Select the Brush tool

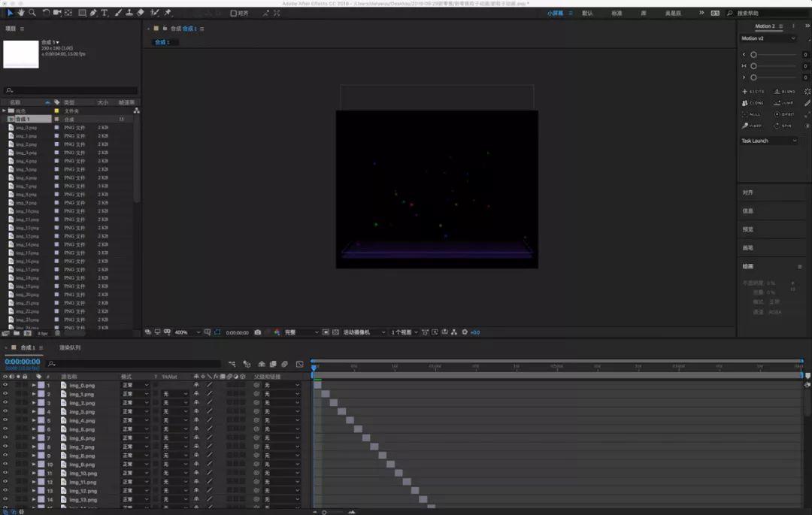(118, 13)
